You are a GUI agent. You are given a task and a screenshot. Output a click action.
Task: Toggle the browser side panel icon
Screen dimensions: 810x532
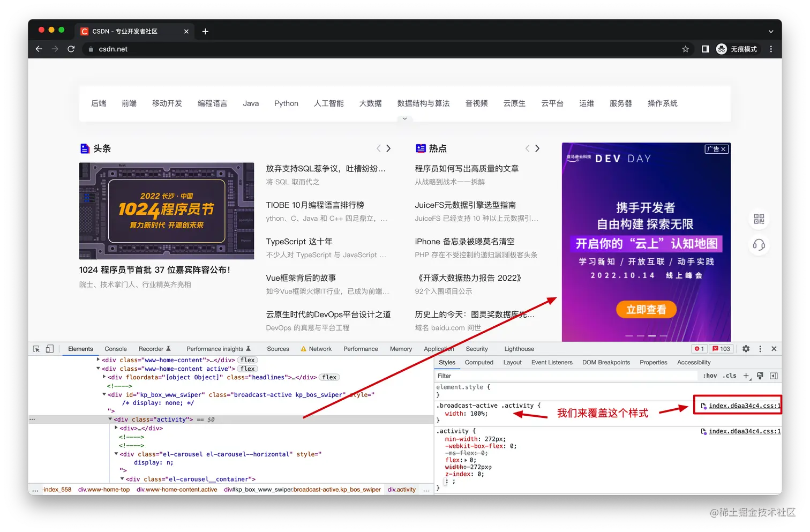705,49
